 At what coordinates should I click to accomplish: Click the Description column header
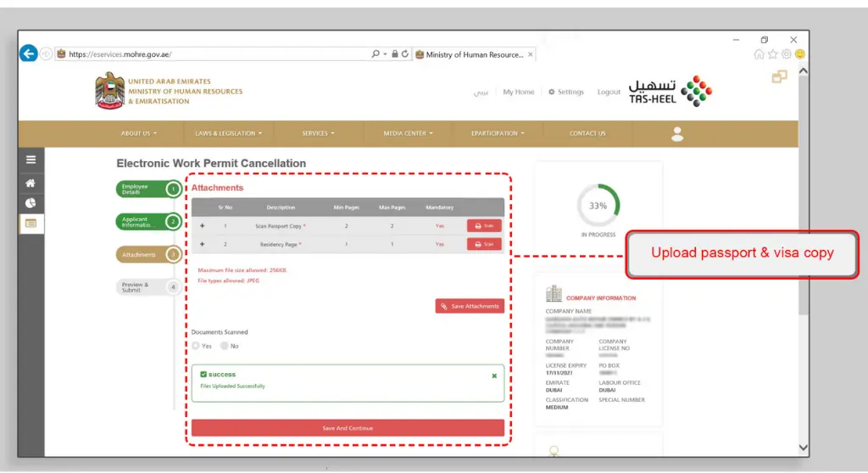coord(281,207)
